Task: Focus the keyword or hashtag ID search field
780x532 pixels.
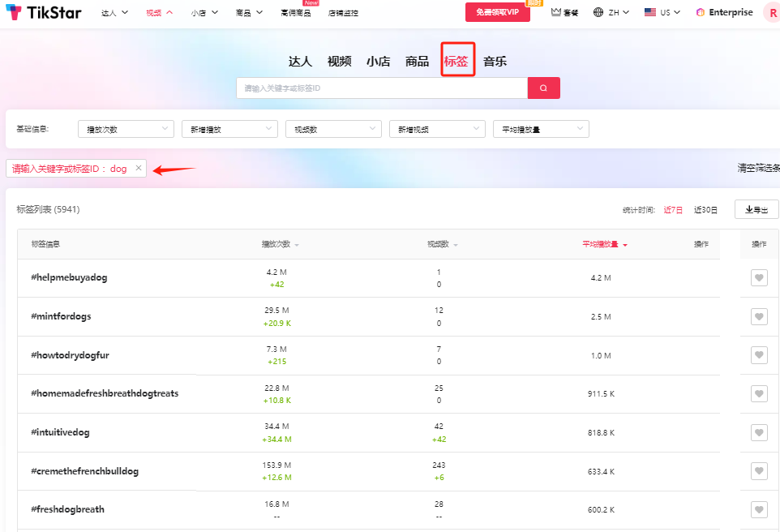Action: [x=381, y=88]
